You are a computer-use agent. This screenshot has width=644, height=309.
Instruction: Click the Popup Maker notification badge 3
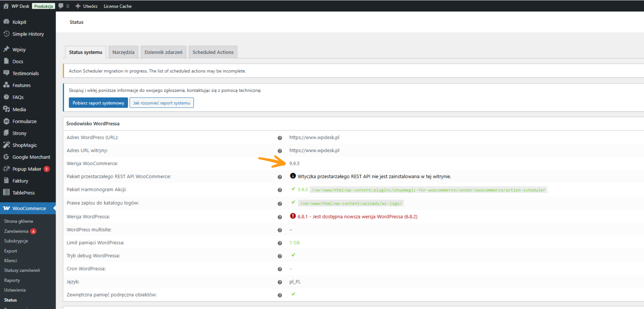coord(47,169)
